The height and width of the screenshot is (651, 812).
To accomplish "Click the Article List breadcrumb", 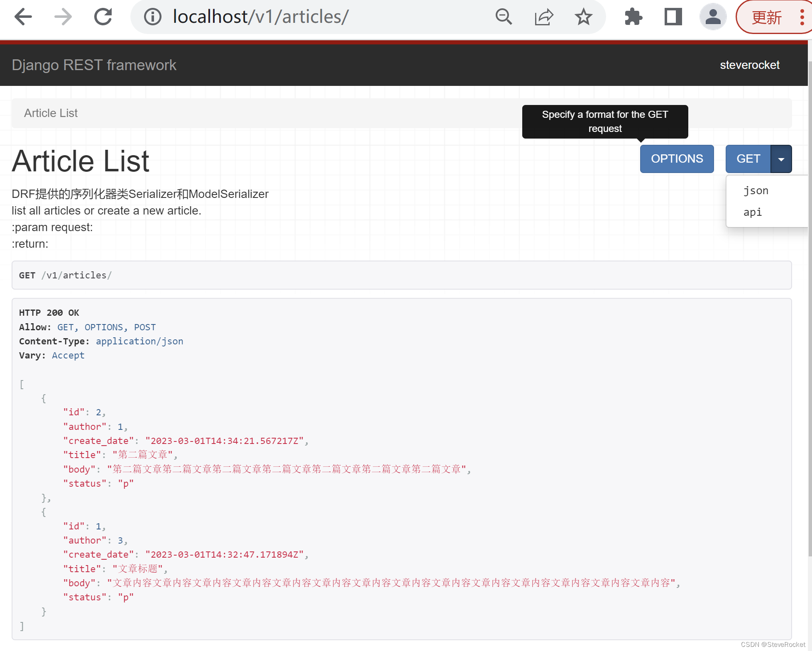I will (51, 113).
